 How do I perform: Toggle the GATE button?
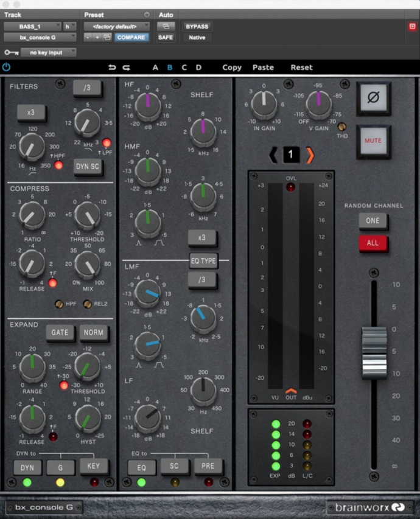pos(60,332)
